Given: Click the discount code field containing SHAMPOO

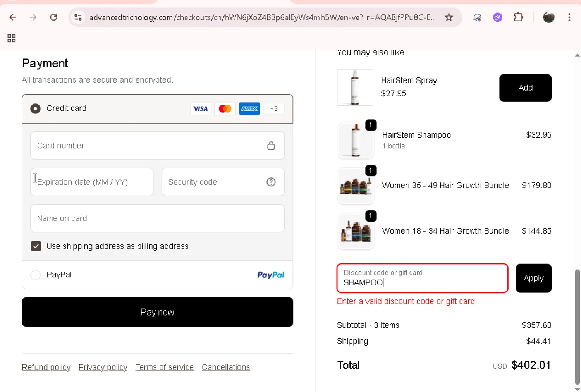Looking at the screenshot, I should point(422,278).
